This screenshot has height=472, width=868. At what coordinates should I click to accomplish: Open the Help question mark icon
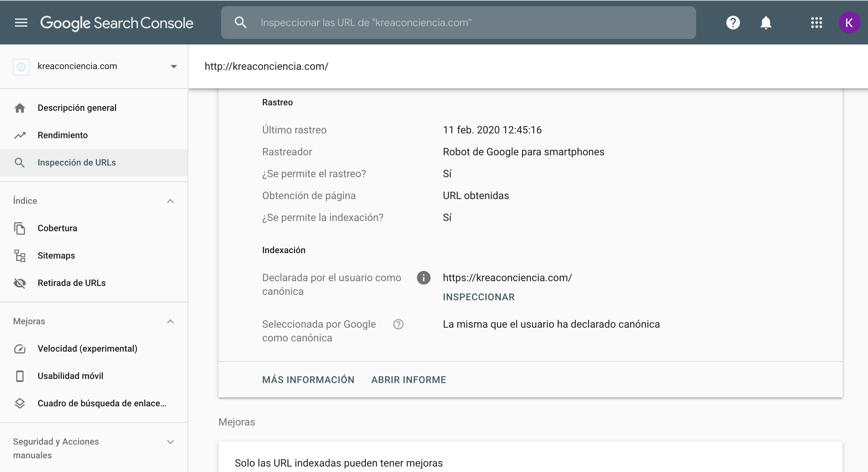click(x=733, y=23)
